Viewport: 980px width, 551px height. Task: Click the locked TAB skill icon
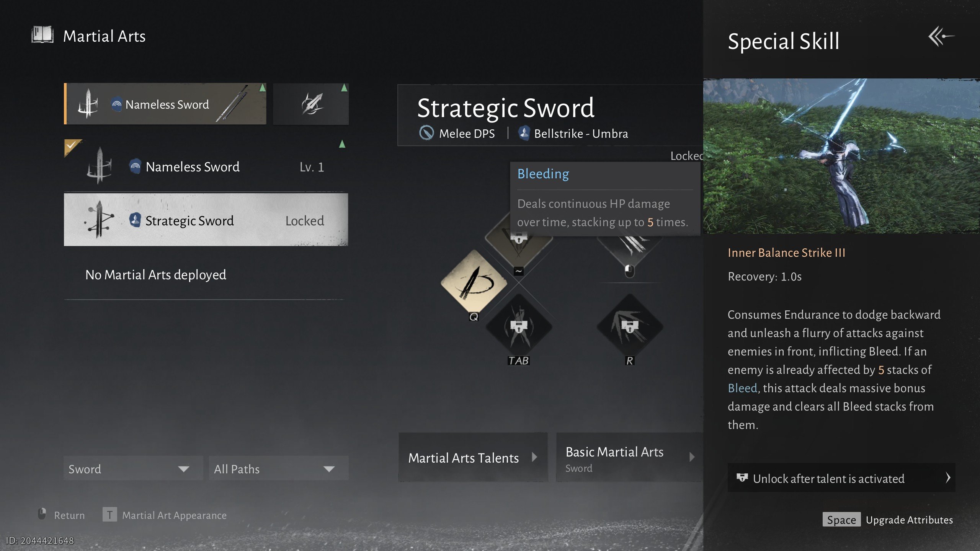click(x=519, y=326)
